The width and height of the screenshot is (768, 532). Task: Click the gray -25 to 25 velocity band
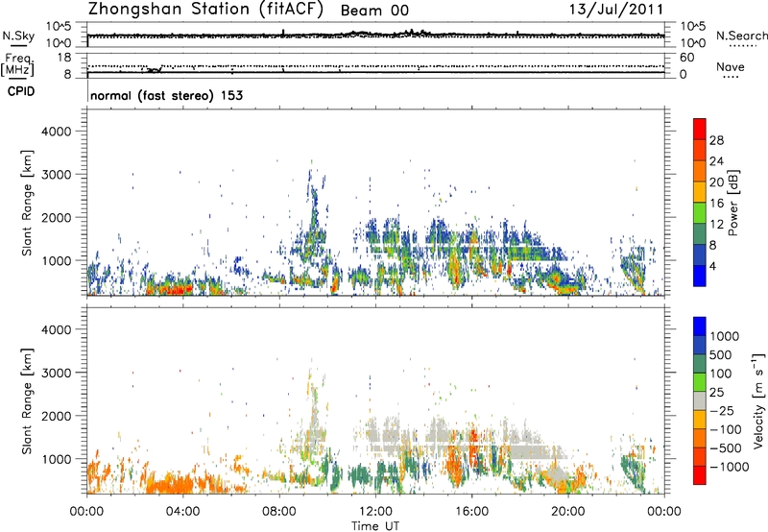click(700, 400)
